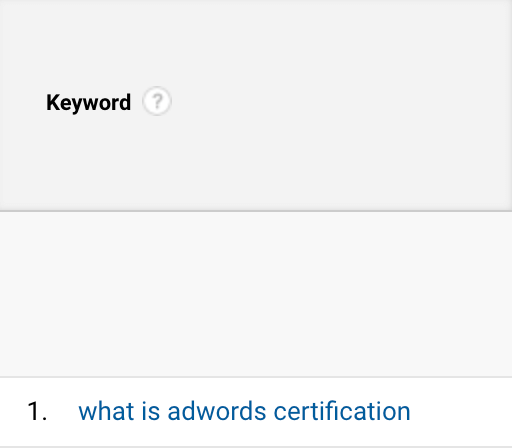The height and width of the screenshot is (448, 512).
Task: Click the circled question mark icon
Action: coord(157,101)
